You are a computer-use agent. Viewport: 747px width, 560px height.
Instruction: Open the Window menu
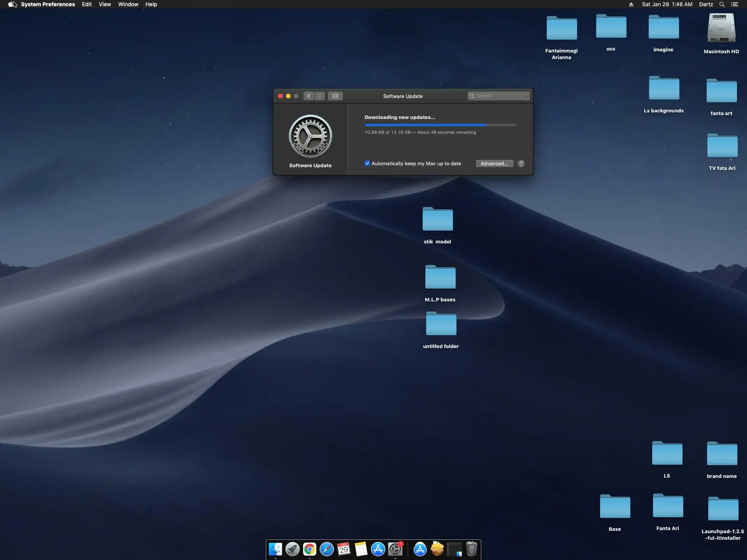(128, 4)
